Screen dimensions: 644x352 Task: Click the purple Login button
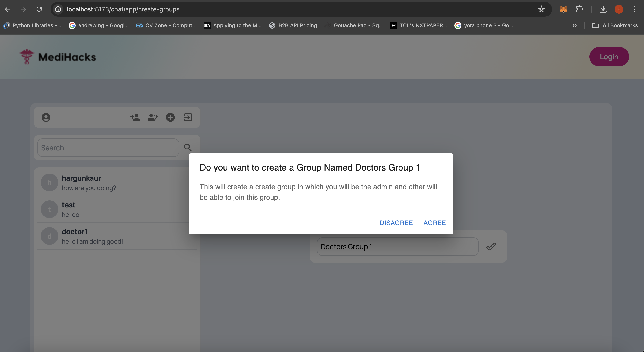pyautogui.click(x=609, y=57)
